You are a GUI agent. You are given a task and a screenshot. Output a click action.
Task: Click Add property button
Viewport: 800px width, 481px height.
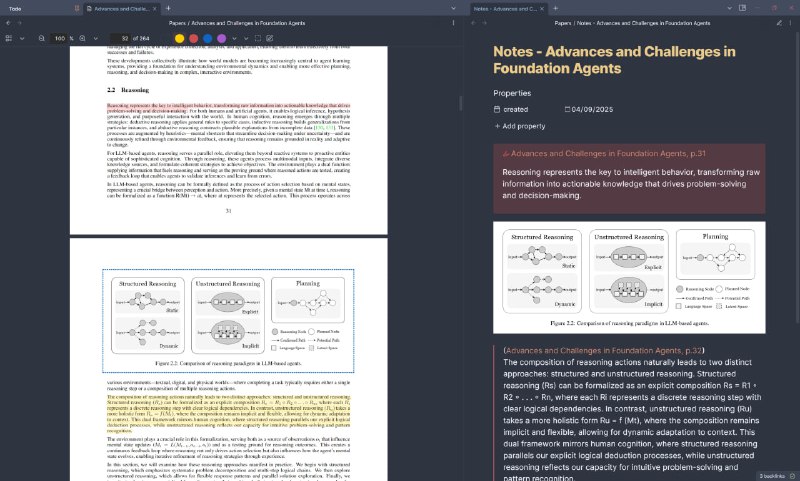coord(519,126)
